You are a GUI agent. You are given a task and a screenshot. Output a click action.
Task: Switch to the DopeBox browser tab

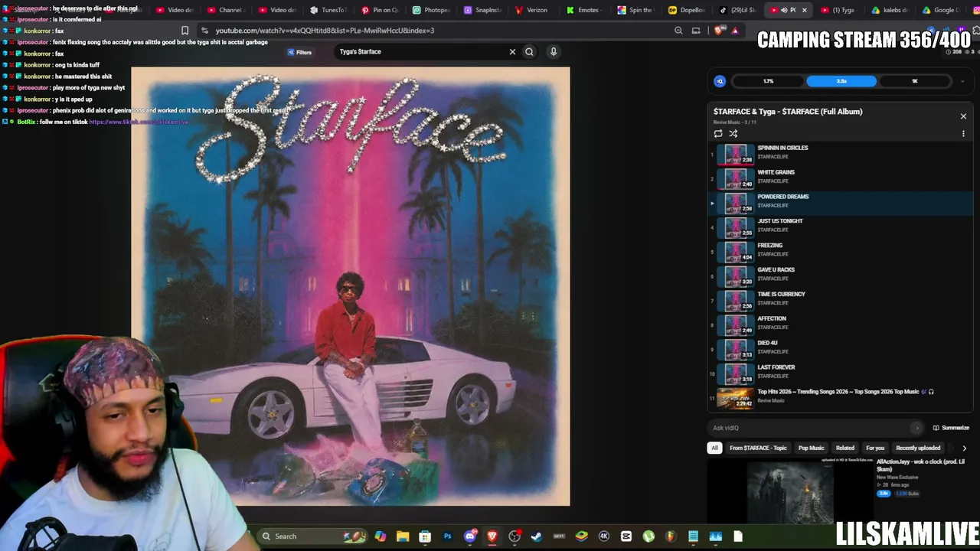(686, 10)
